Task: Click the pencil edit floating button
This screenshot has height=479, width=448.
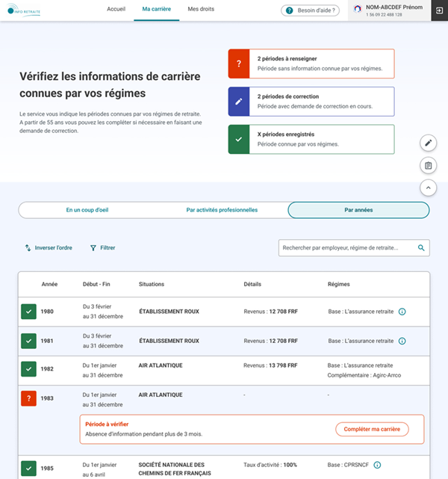Action: pos(428,142)
